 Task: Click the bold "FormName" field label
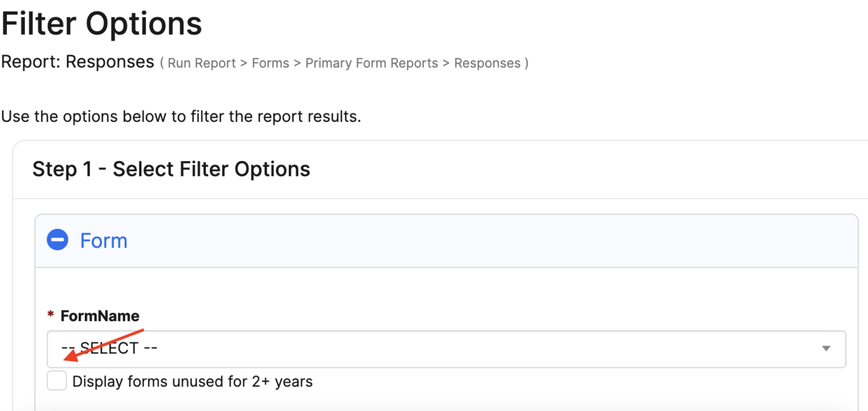coord(100,316)
